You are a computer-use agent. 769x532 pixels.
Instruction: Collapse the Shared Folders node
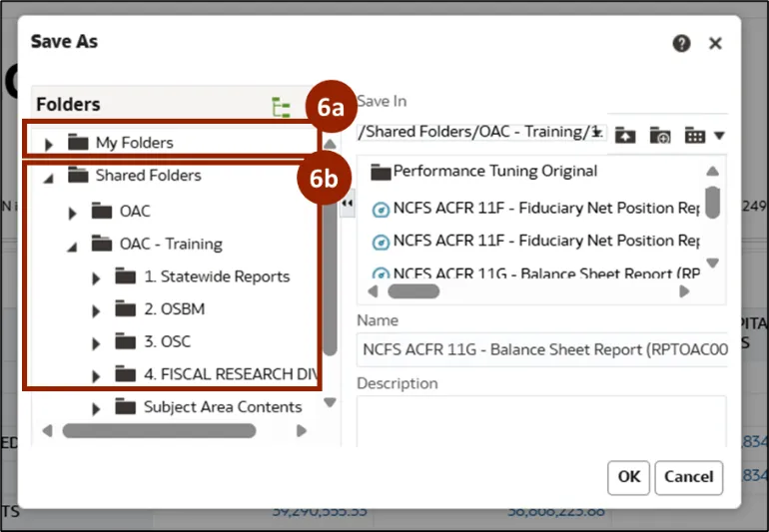point(49,177)
